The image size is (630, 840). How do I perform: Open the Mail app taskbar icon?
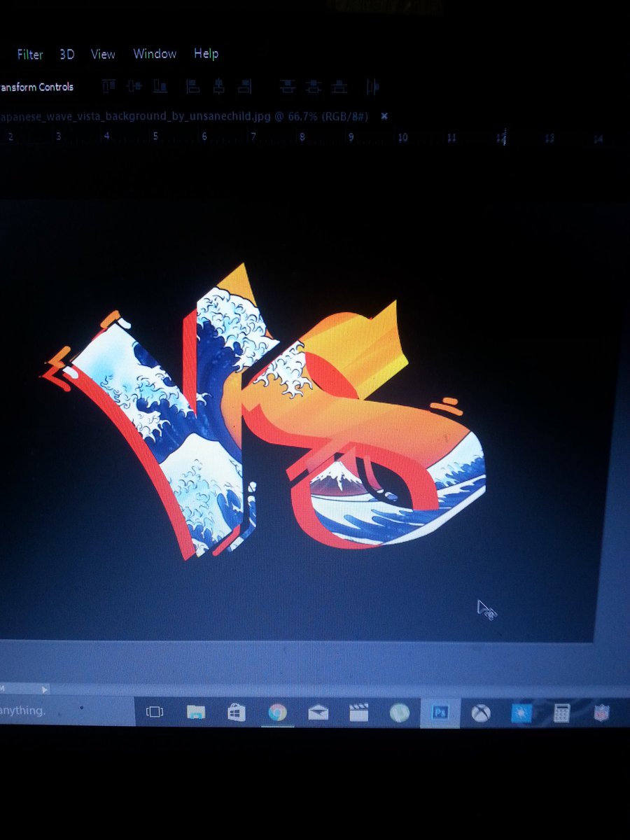coord(318,713)
